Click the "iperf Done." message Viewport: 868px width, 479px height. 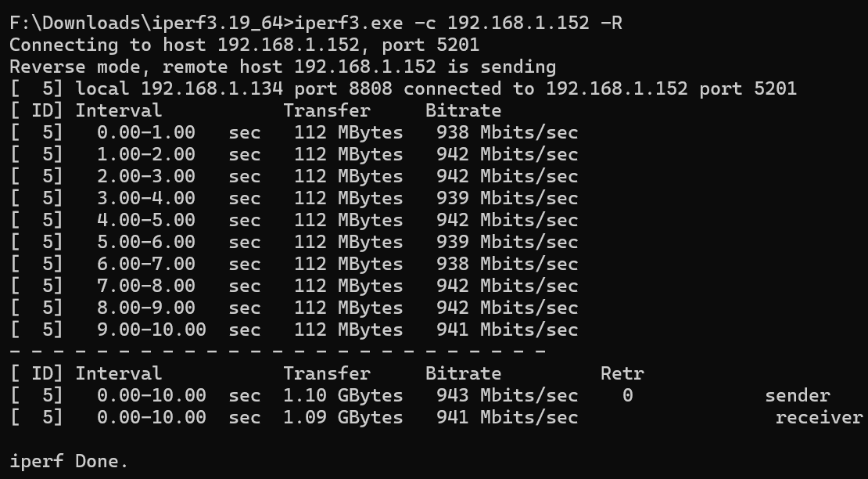tap(69, 461)
